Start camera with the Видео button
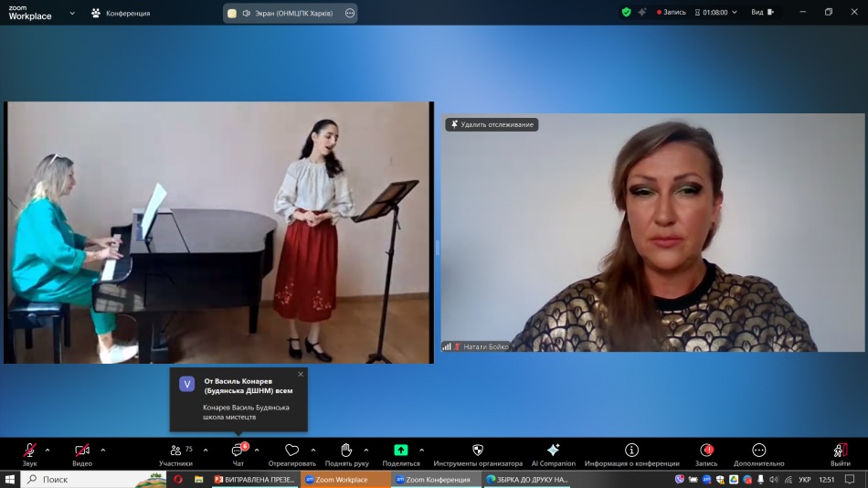 point(82,451)
